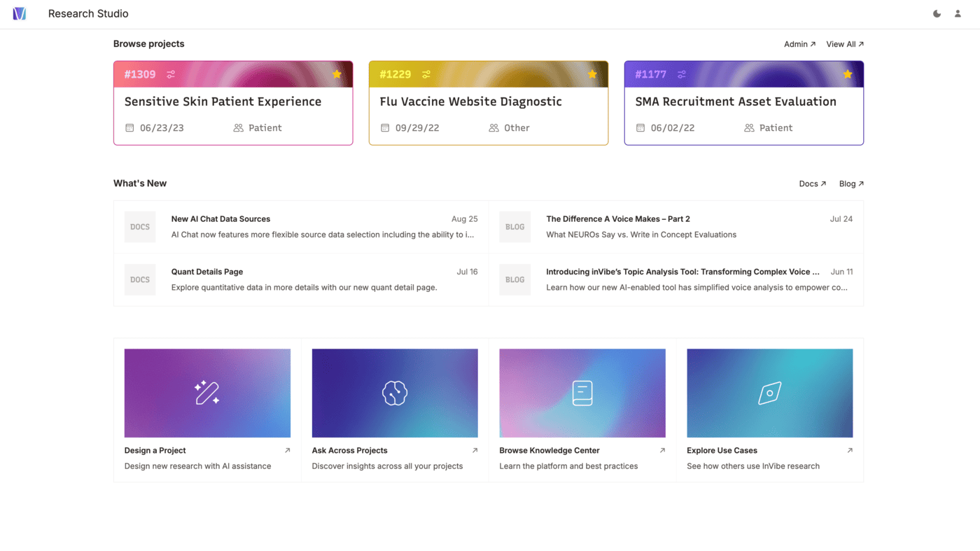Click the paper plane icon on Explore Use Cases
Image resolution: width=980 pixels, height=551 pixels.
769,393
